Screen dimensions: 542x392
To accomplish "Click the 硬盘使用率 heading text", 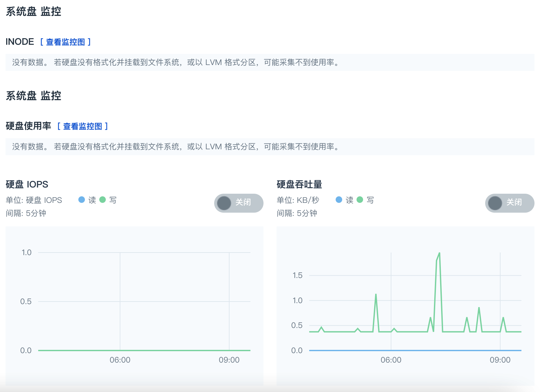I will [x=28, y=126].
